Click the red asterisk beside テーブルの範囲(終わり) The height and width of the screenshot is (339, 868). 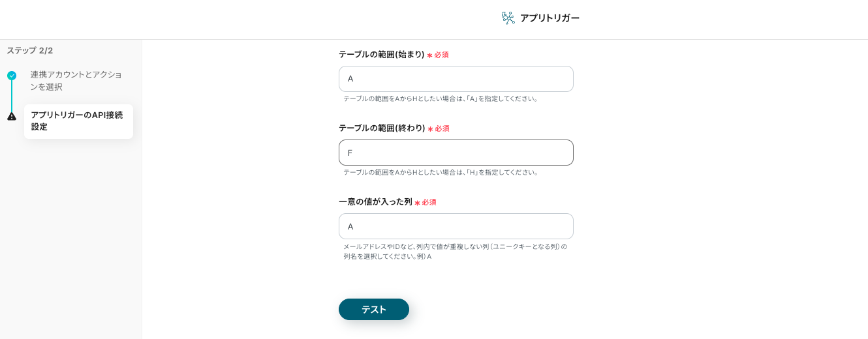click(x=430, y=129)
